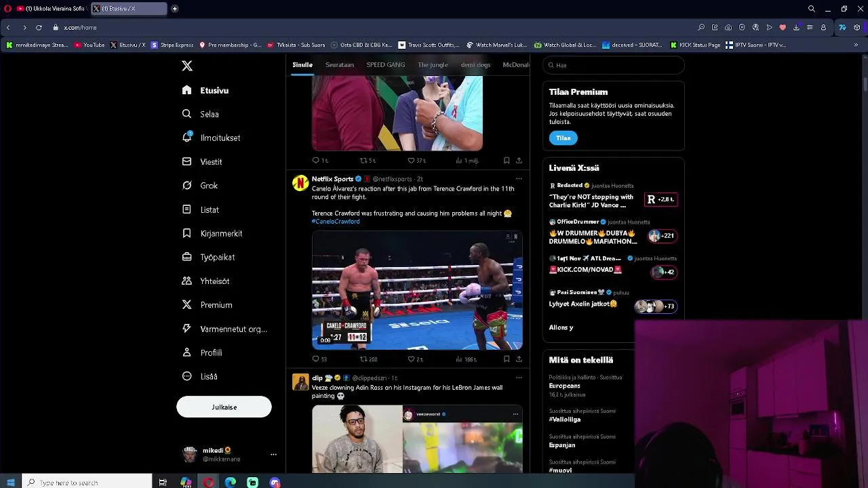Click the Työpaikat briefcase icon
Image resolution: width=868 pixels, height=488 pixels.
point(186,257)
